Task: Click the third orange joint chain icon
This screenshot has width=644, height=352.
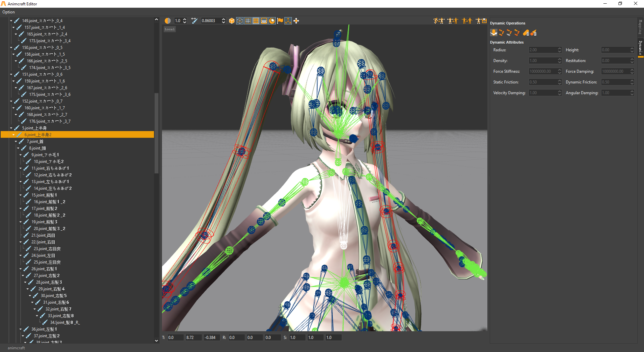Action: [x=517, y=33]
